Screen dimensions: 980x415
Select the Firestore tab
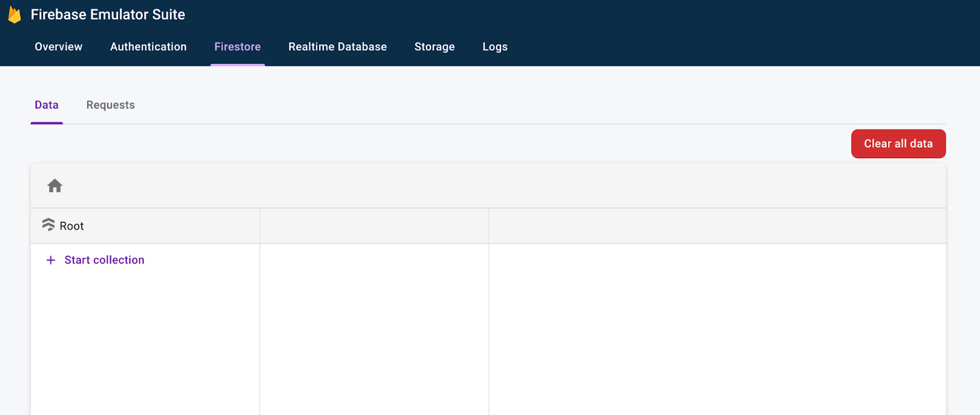[238, 47]
